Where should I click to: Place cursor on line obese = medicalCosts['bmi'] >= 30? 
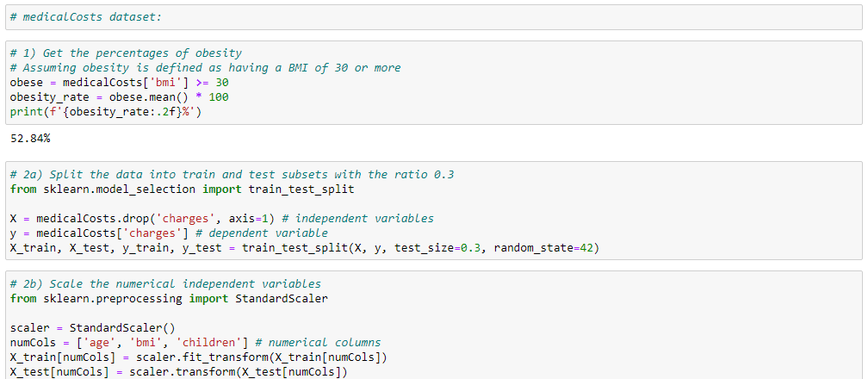click(120, 83)
